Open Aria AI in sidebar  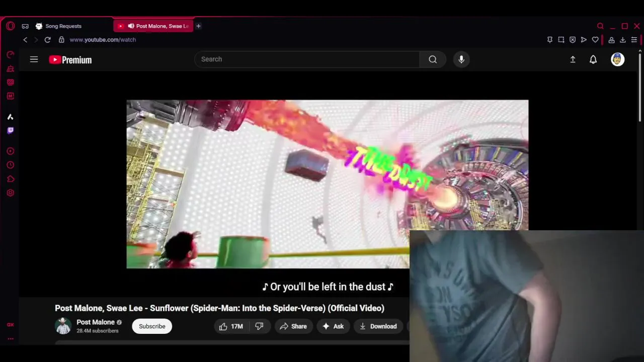10,117
